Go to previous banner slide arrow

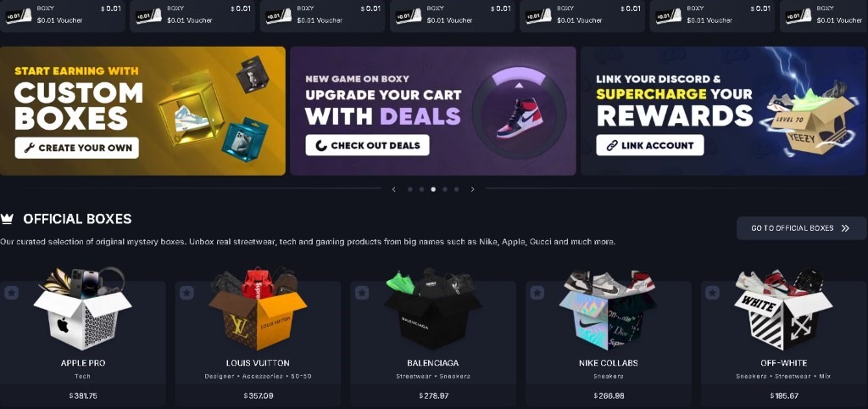[x=393, y=189]
